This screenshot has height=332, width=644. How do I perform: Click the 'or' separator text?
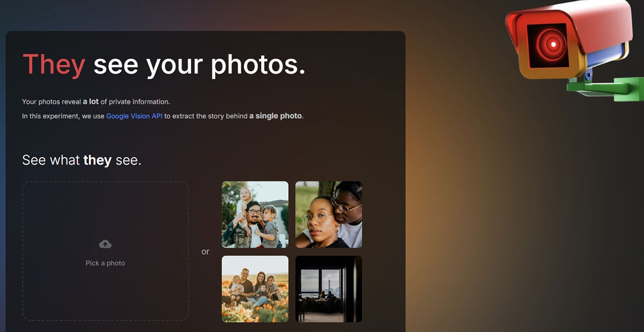pyautogui.click(x=205, y=252)
